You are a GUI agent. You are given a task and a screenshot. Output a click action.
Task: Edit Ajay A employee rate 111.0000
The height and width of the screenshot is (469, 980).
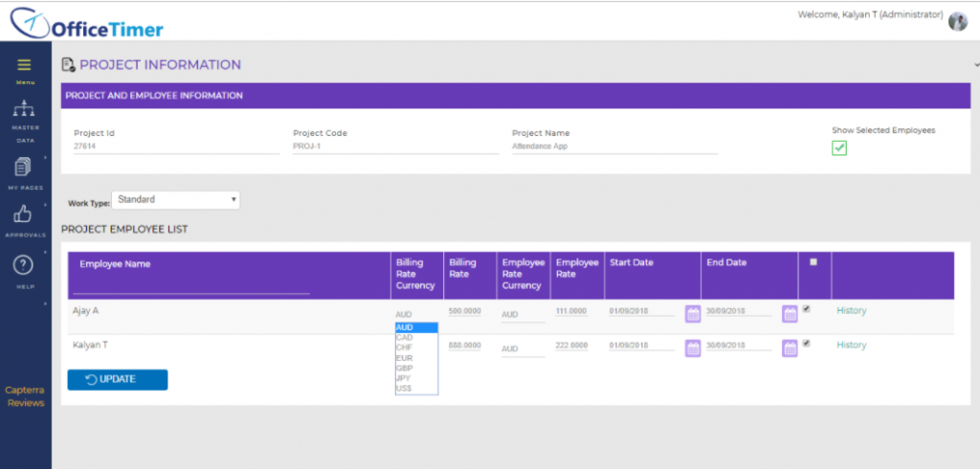coord(571,311)
